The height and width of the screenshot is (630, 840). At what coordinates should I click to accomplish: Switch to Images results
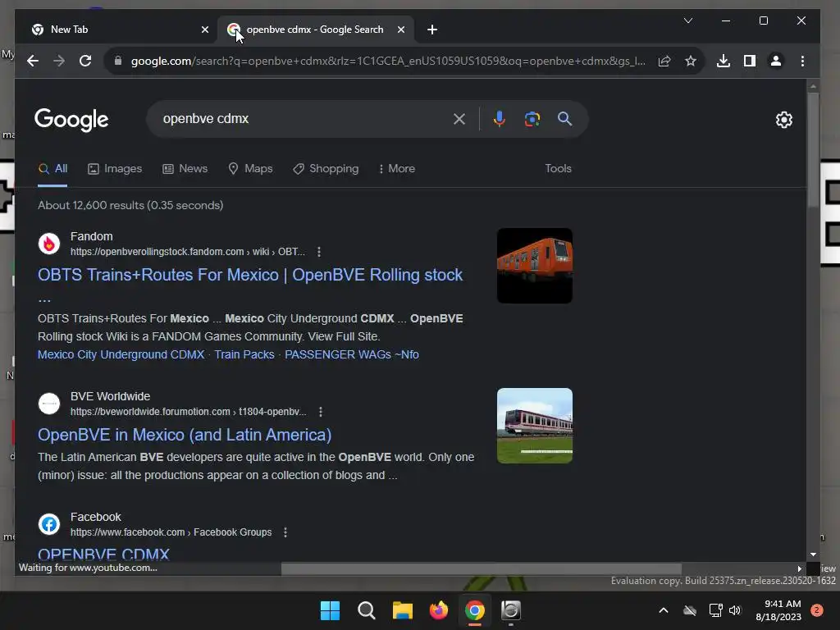tap(115, 169)
